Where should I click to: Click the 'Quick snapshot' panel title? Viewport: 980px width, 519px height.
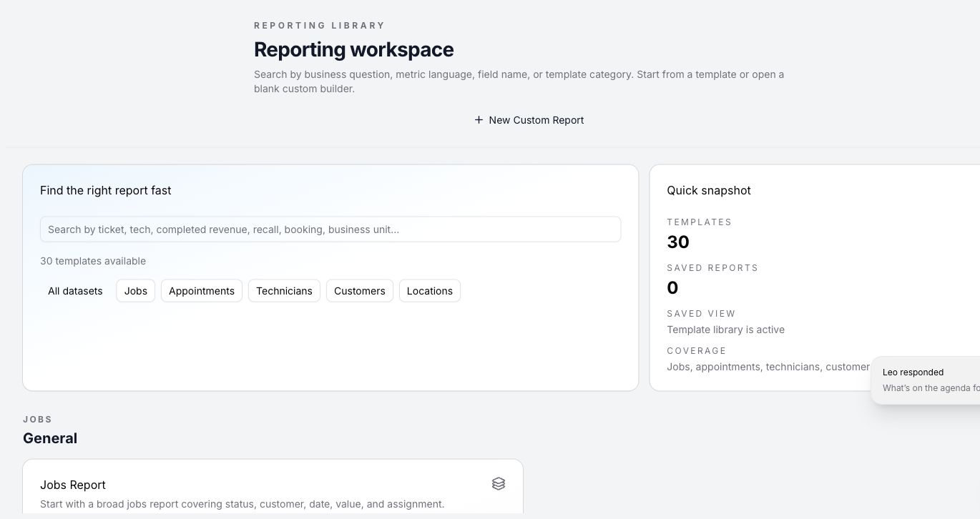click(x=709, y=190)
